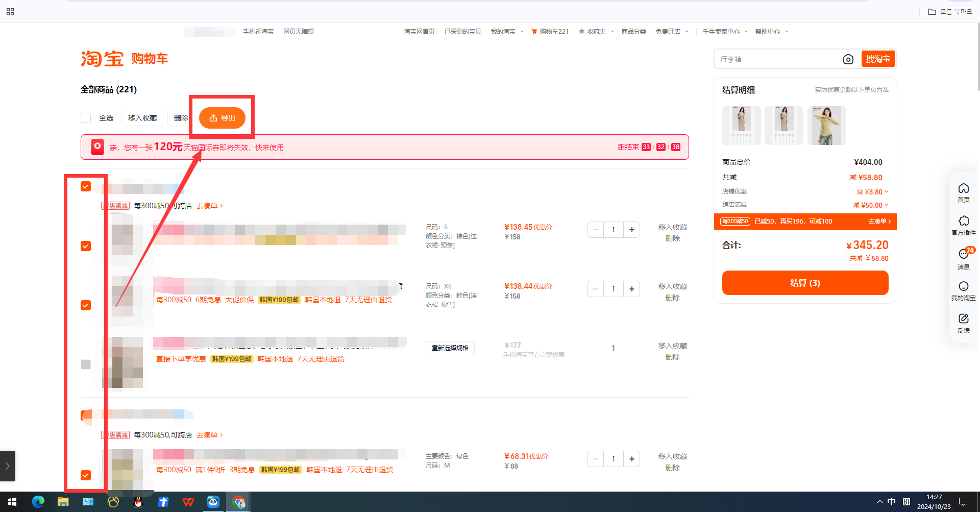This screenshot has height=512, width=980.
Task: Click the camera image-search icon
Action: 848,59
